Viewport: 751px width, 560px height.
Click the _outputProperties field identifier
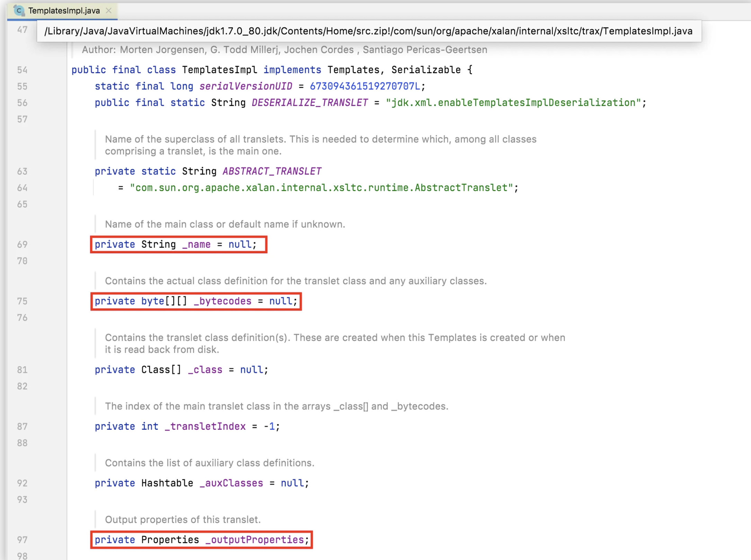(x=255, y=540)
